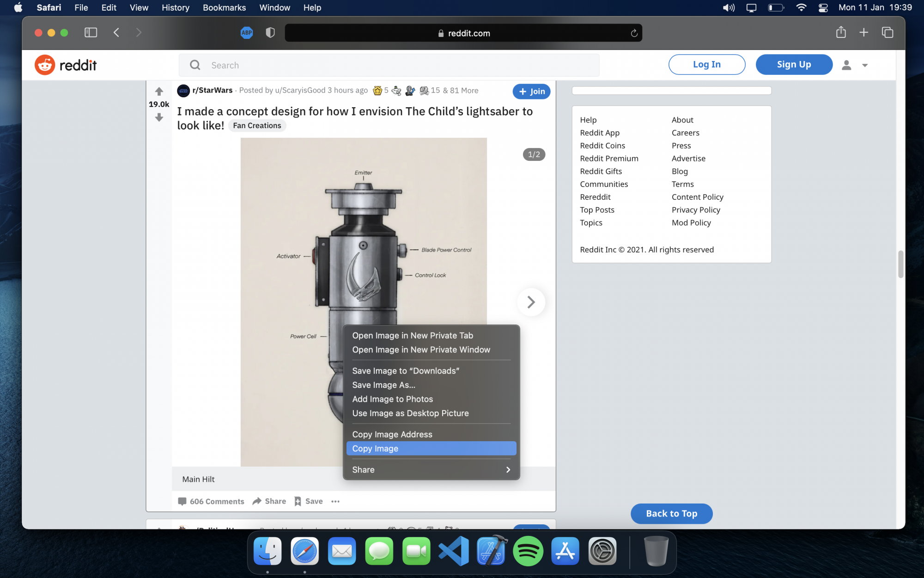This screenshot has height=578, width=924.
Task: Open the post's three-dot more options
Action: point(335,501)
